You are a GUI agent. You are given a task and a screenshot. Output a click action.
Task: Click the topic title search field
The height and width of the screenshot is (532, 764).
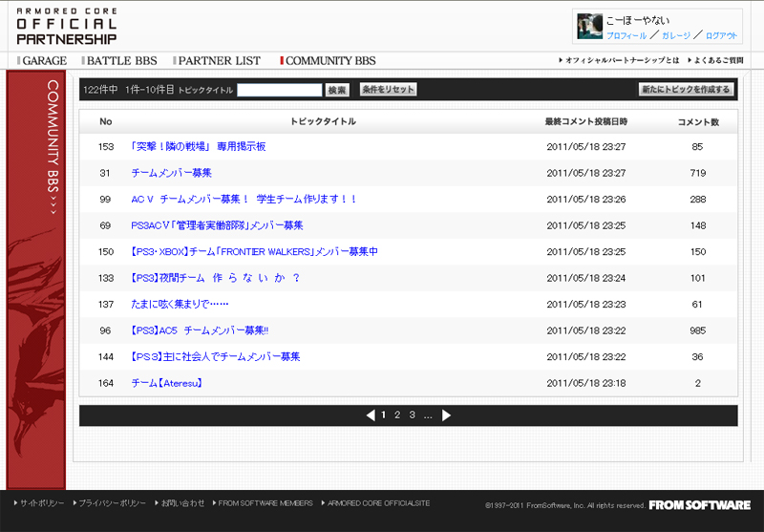279,90
